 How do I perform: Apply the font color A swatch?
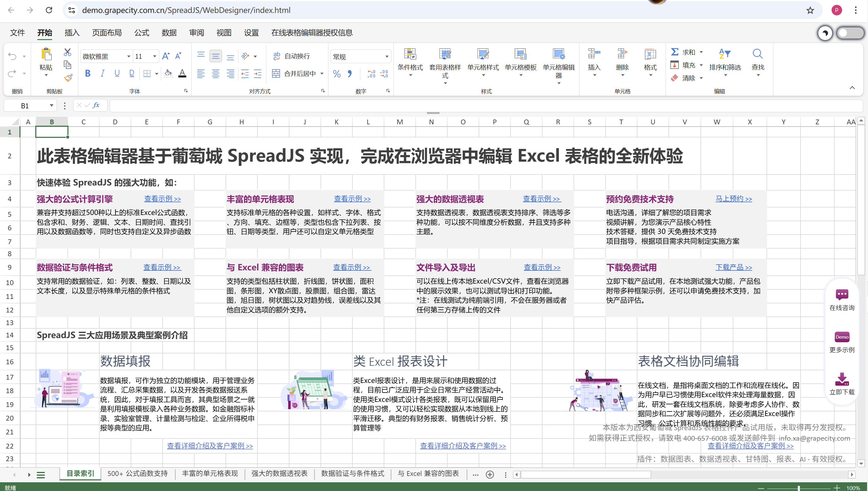182,73
